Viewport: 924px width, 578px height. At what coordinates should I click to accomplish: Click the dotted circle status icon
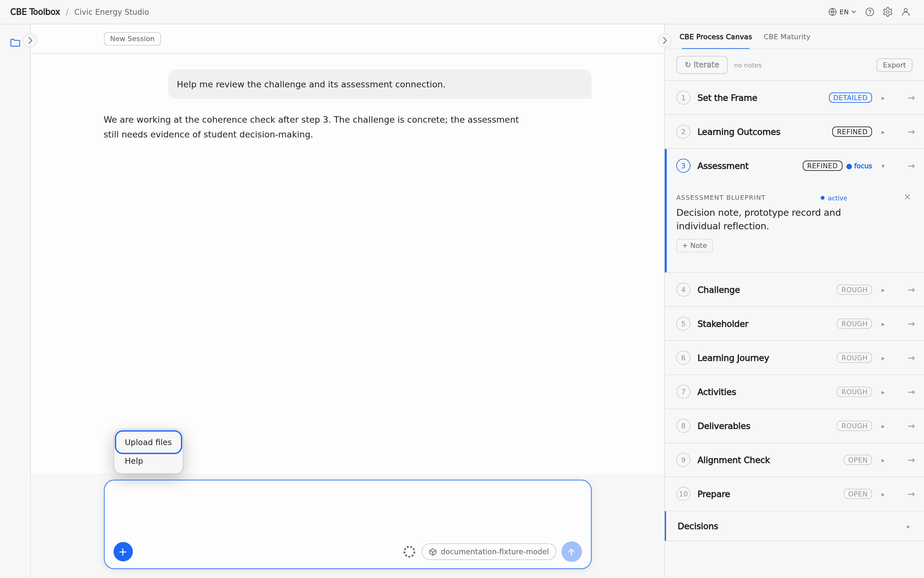pos(409,552)
